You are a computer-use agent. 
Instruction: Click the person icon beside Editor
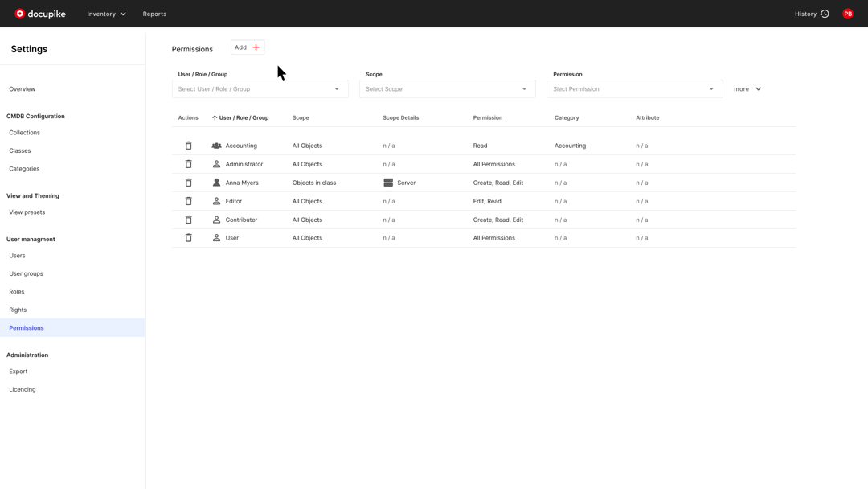click(215, 201)
